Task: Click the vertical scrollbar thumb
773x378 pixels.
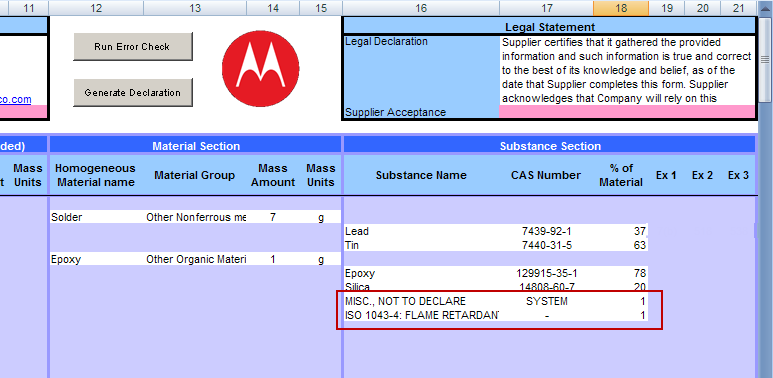Action: 765,59
